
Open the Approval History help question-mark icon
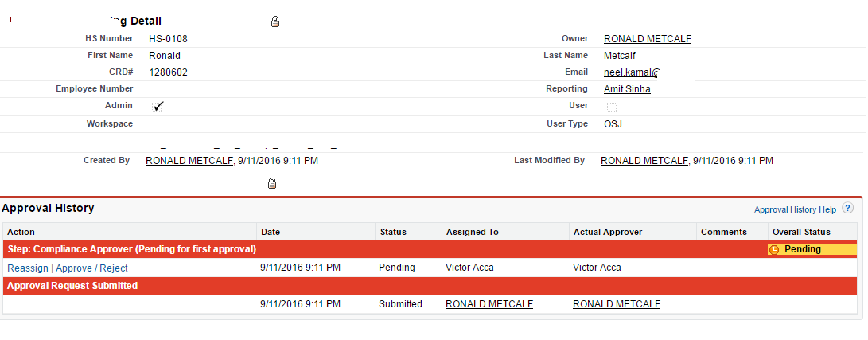click(847, 209)
